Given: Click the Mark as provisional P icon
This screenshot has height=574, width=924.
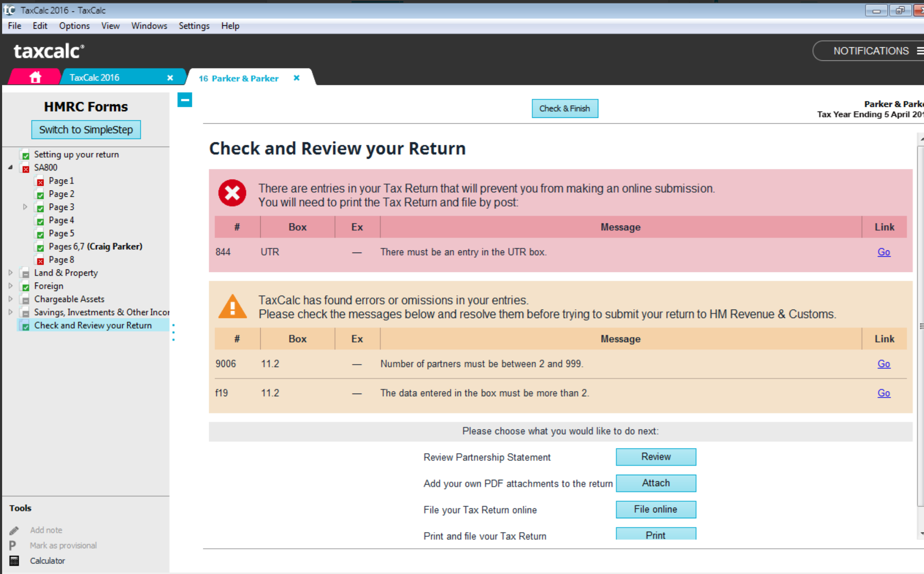Looking at the screenshot, I should tap(13, 545).
